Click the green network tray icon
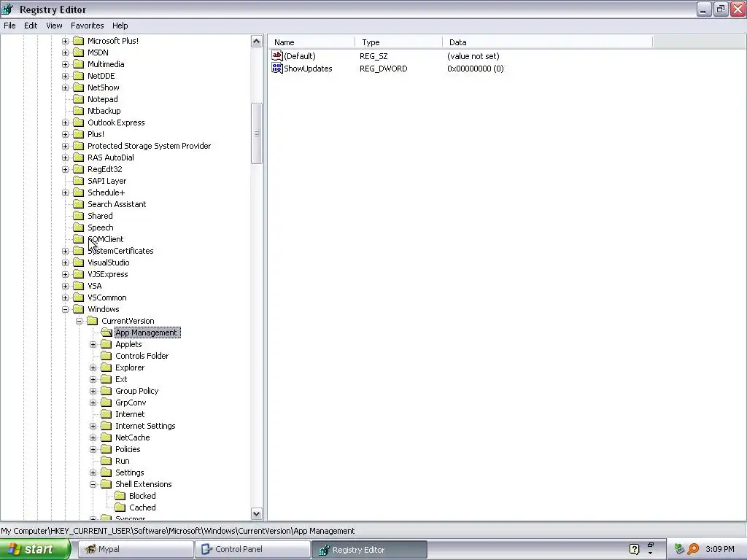Viewport: 747px width, 560px height. click(679, 549)
